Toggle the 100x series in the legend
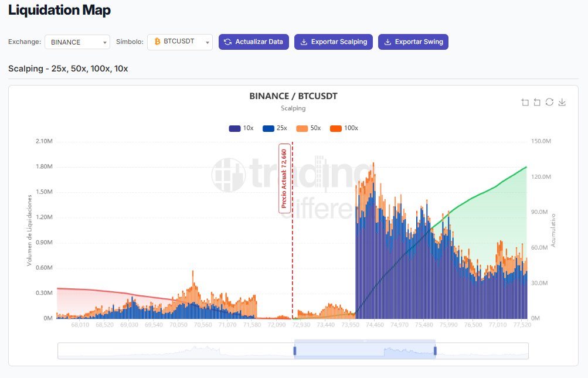588x378 pixels. (x=344, y=128)
